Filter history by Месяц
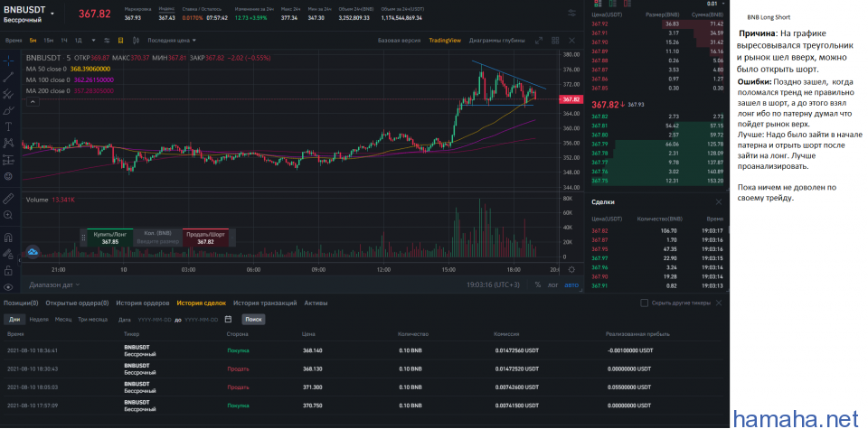Viewport: 868px width, 429px height. (x=63, y=320)
